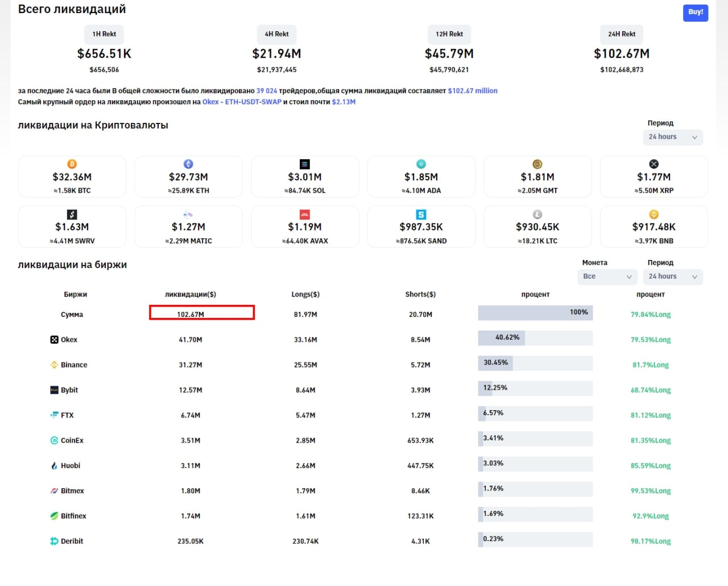The image size is (728, 586).
Task: Open the exchange liquidations period dropdown
Action: (x=673, y=277)
